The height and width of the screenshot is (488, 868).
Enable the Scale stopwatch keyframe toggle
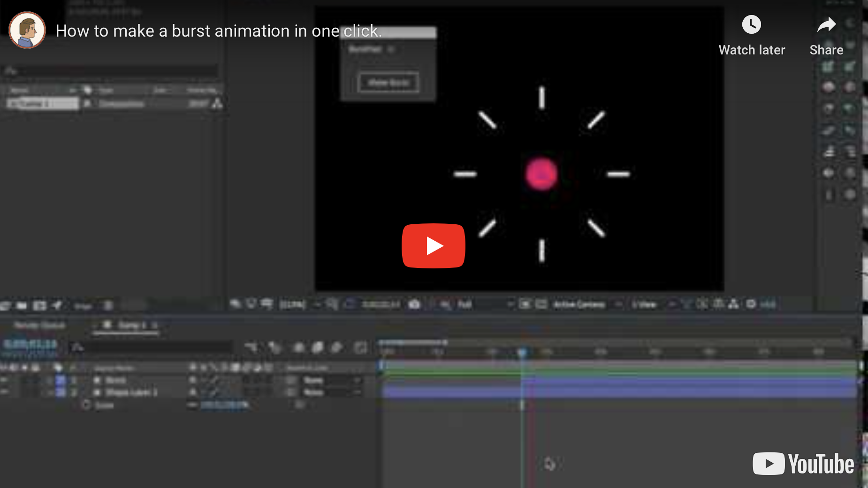(87, 405)
